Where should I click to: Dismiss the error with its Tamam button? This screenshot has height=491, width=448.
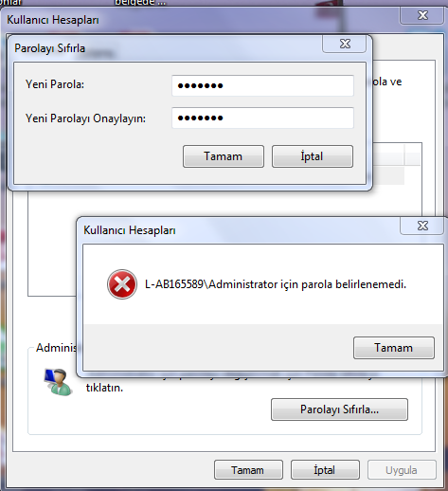click(x=394, y=348)
